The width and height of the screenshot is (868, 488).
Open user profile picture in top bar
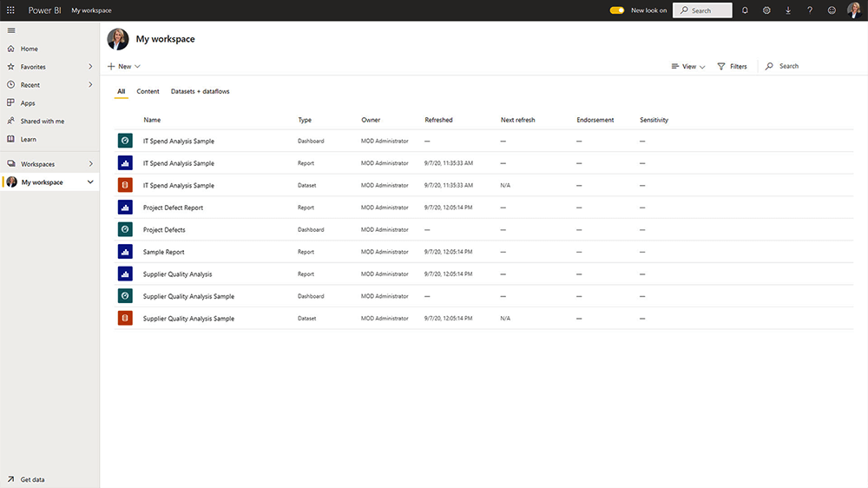click(x=854, y=10)
